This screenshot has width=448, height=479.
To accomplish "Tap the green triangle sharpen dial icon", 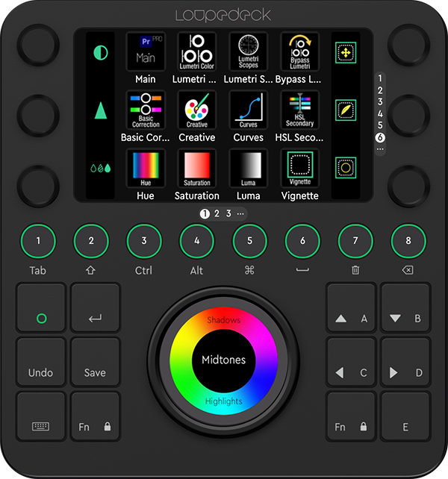I will (x=101, y=110).
